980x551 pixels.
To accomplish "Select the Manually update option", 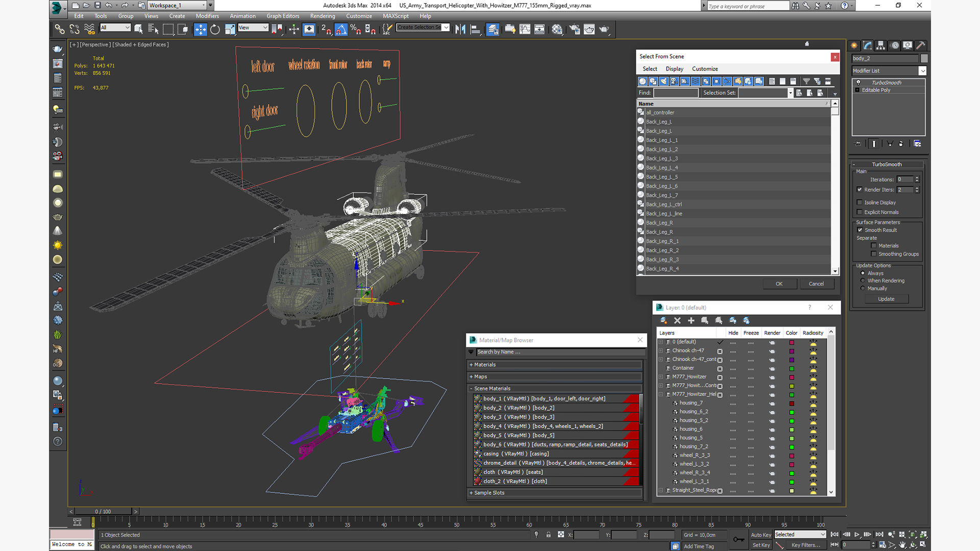I will point(863,288).
